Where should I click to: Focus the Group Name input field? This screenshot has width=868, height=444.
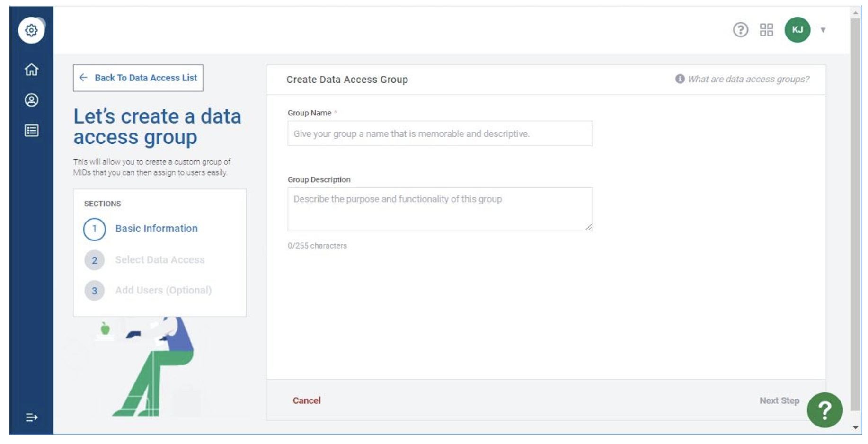(440, 133)
